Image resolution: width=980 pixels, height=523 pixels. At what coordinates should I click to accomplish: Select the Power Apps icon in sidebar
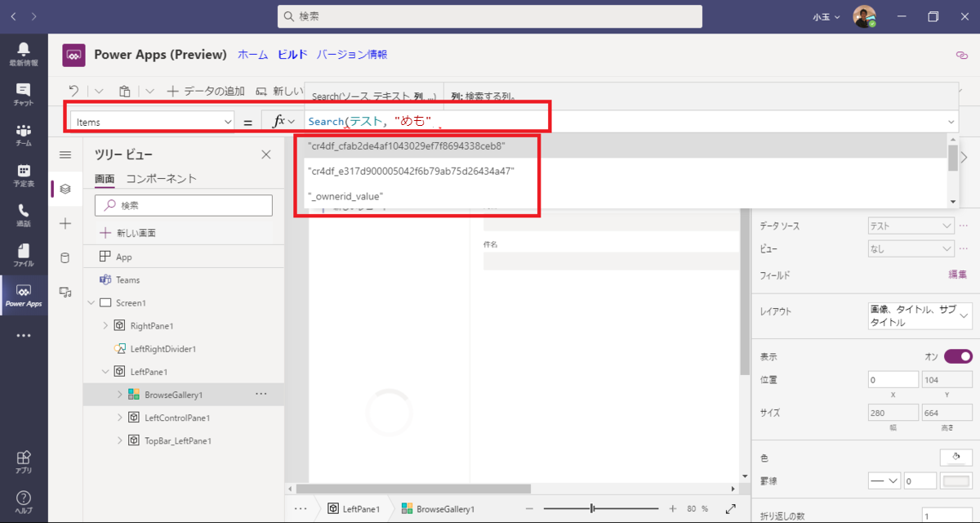click(x=23, y=295)
